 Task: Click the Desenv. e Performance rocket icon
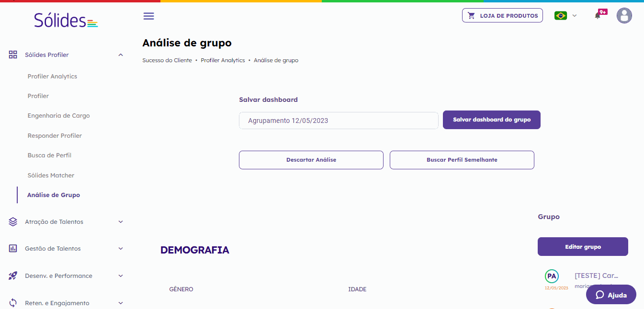tap(13, 276)
